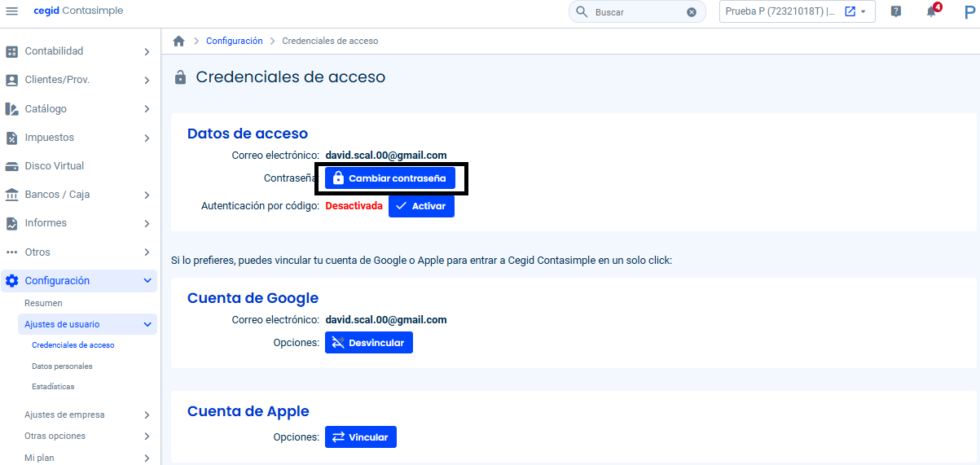Image resolution: width=980 pixels, height=465 pixels.
Task: Open the notifications bell icon
Action: [931, 12]
